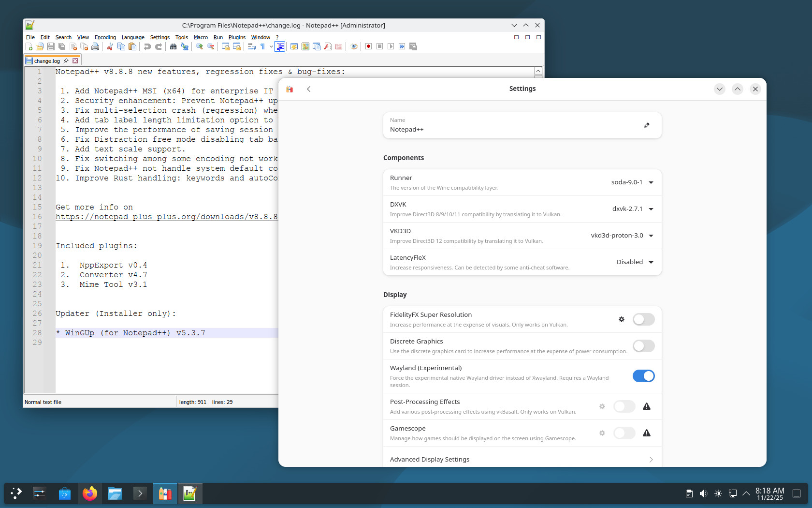
Task: Turn on Discrete Graphics switch
Action: click(x=643, y=346)
